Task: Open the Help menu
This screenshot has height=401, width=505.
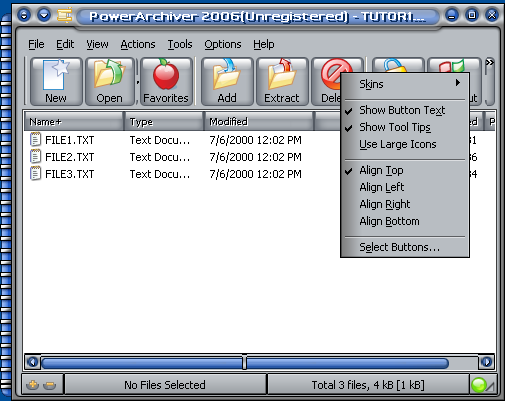Action: [263, 44]
